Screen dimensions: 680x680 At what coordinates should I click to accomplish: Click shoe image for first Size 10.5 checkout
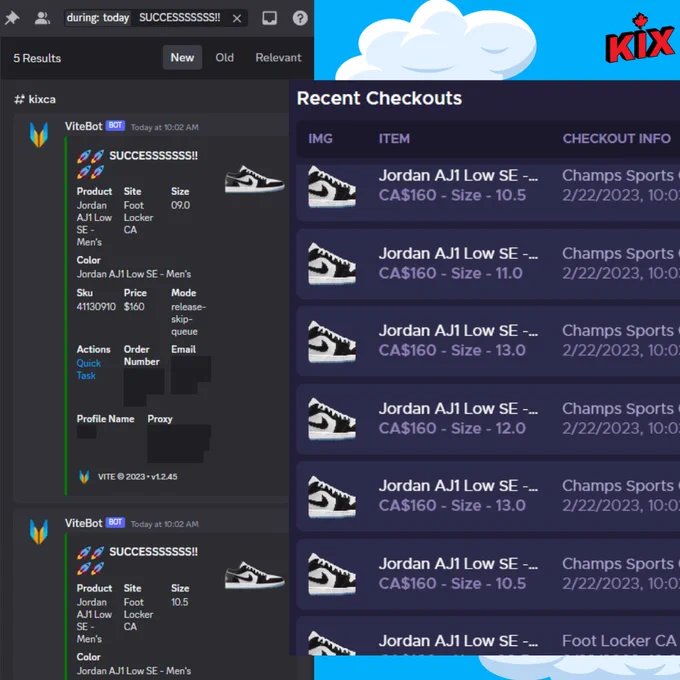[x=332, y=186]
